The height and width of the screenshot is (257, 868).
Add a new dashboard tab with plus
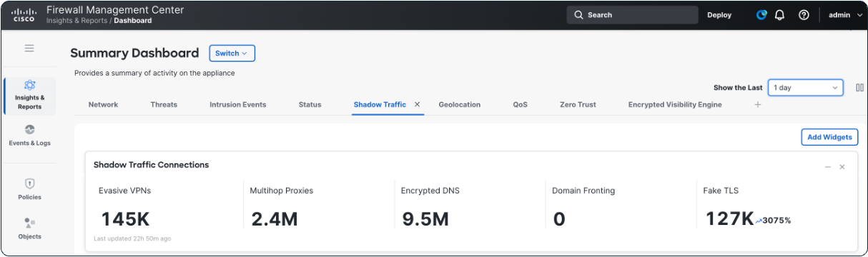click(758, 104)
